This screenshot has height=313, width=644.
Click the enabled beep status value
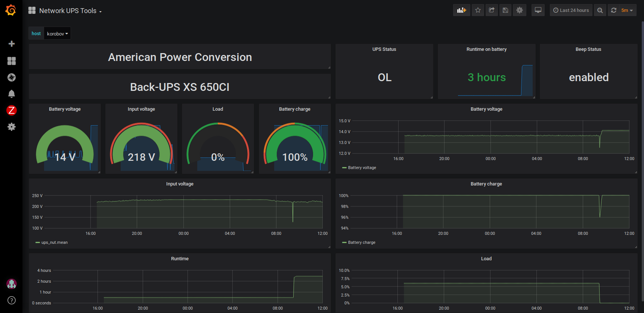[x=589, y=77]
